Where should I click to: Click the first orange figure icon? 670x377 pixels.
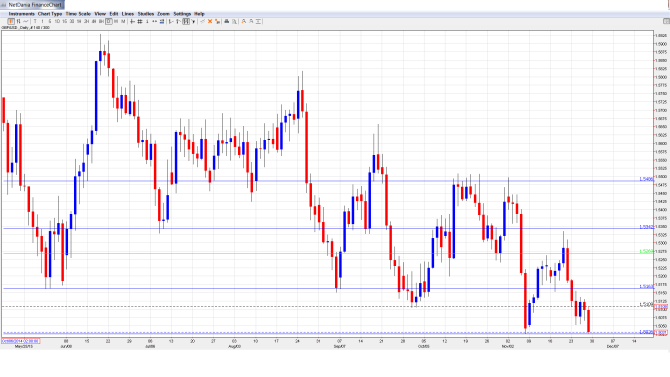click(244, 21)
